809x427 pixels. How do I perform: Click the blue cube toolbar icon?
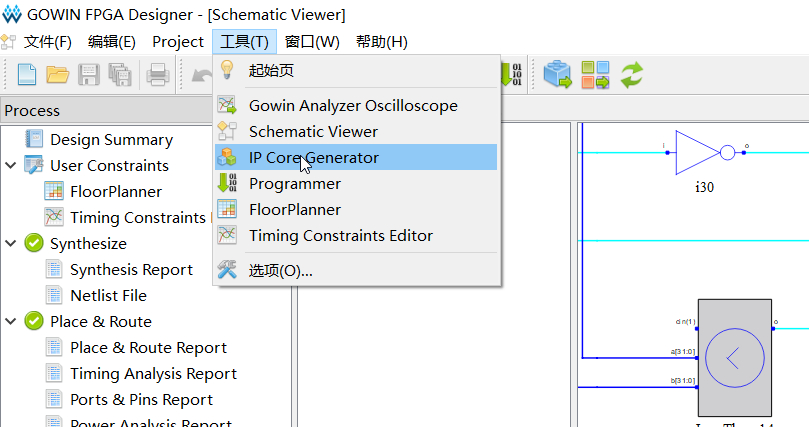(557, 75)
